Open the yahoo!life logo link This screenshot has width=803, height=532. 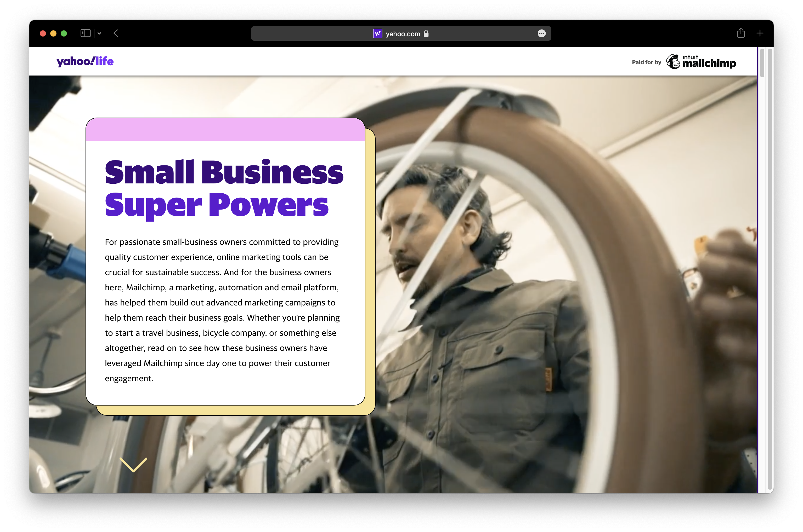(x=85, y=61)
